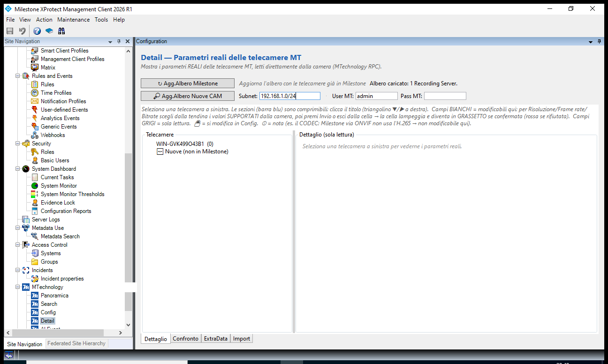608x364 pixels.
Task: Open the File menu
Action: pyautogui.click(x=10, y=20)
